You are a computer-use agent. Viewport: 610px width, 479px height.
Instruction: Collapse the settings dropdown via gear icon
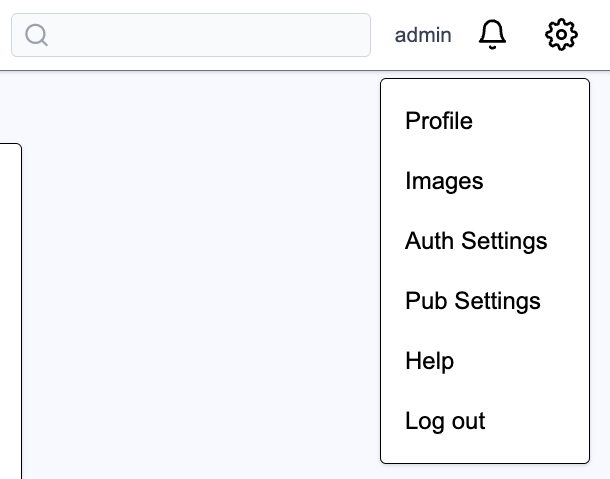(561, 35)
